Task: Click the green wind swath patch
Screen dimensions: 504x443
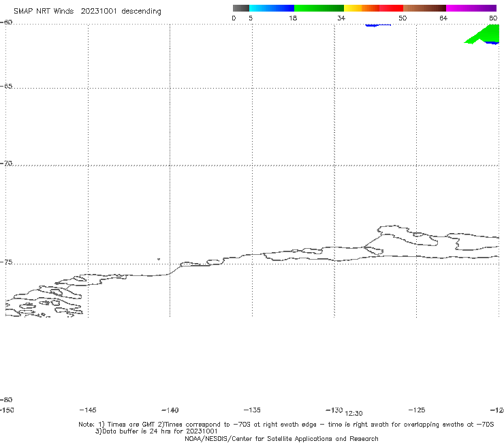Action: pyautogui.click(x=487, y=35)
